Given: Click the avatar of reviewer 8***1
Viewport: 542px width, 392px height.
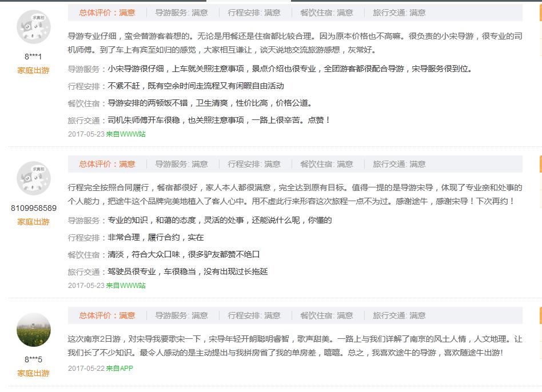Looking at the screenshot, I should click(x=33, y=26).
